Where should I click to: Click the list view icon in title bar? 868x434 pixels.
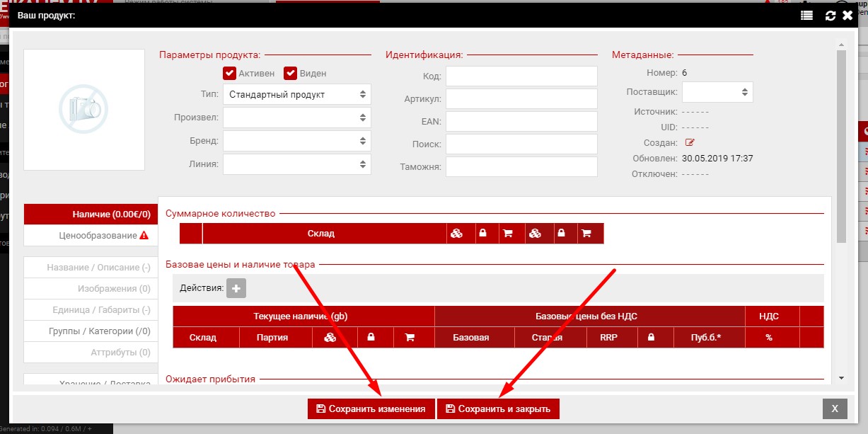coord(806,15)
